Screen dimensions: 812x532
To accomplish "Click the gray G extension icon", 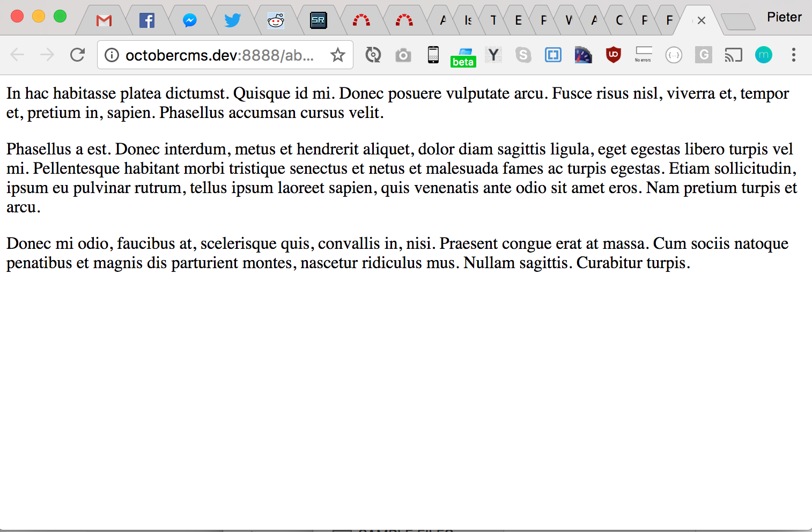I will click(704, 55).
